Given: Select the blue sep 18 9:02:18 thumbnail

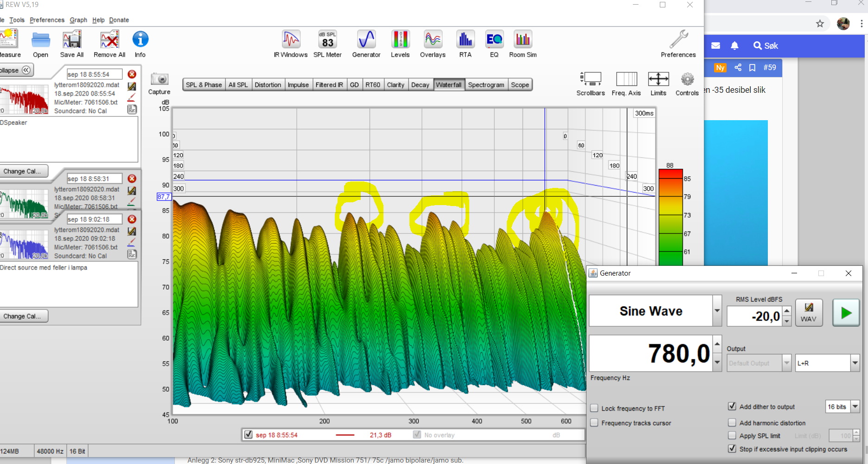Looking at the screenshot, I should pyautogui.click(x=24, y=244).
